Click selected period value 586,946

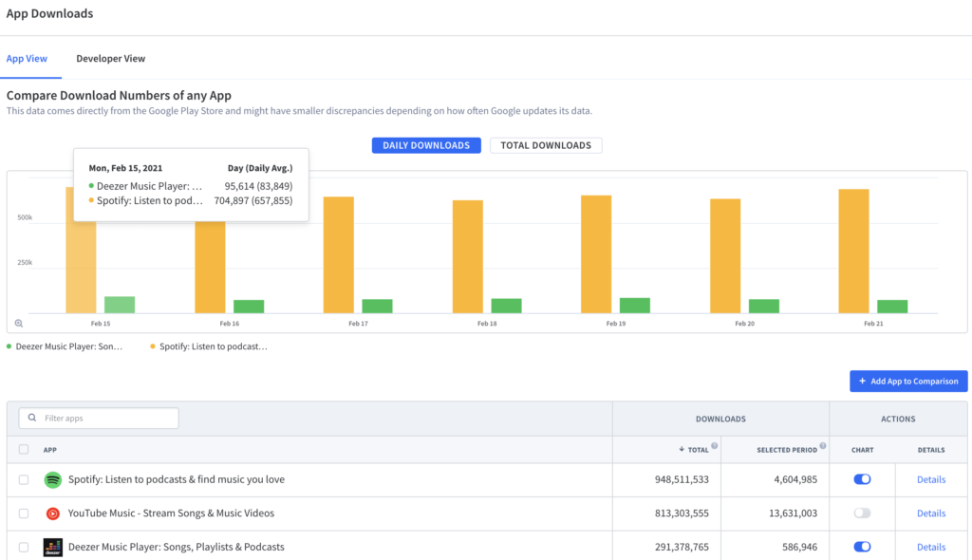(x=799, y=547)
